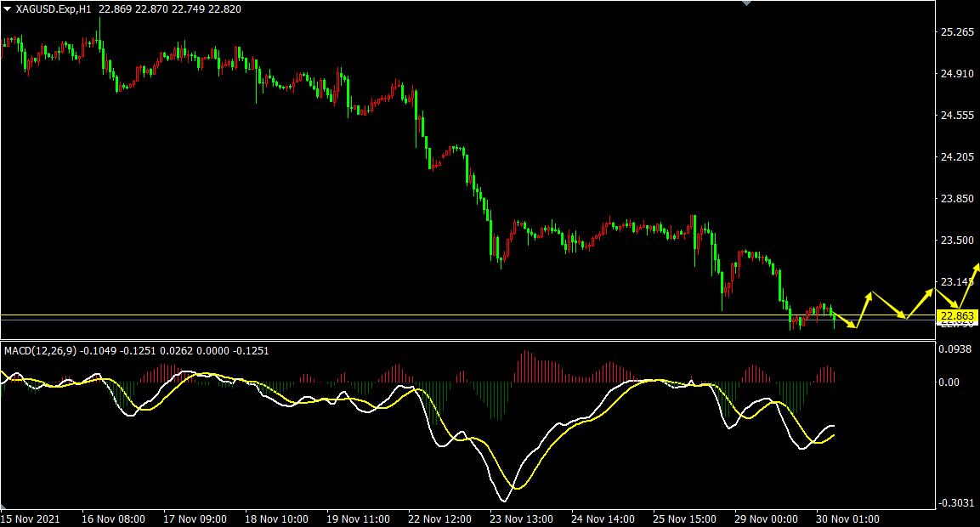Grab the divider between chart and MACD panel
The width and height of the screenshot is (980, 527).
pyautogui.click(x=467, y=341)
